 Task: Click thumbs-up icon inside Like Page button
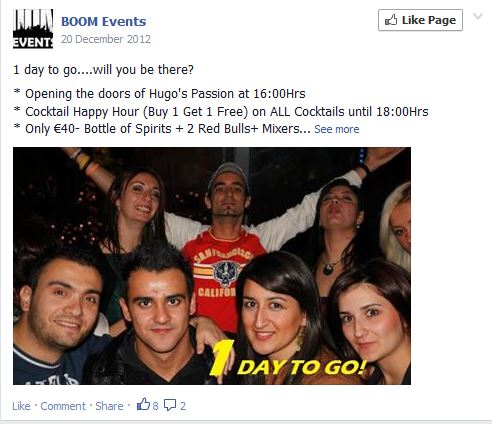391,20
